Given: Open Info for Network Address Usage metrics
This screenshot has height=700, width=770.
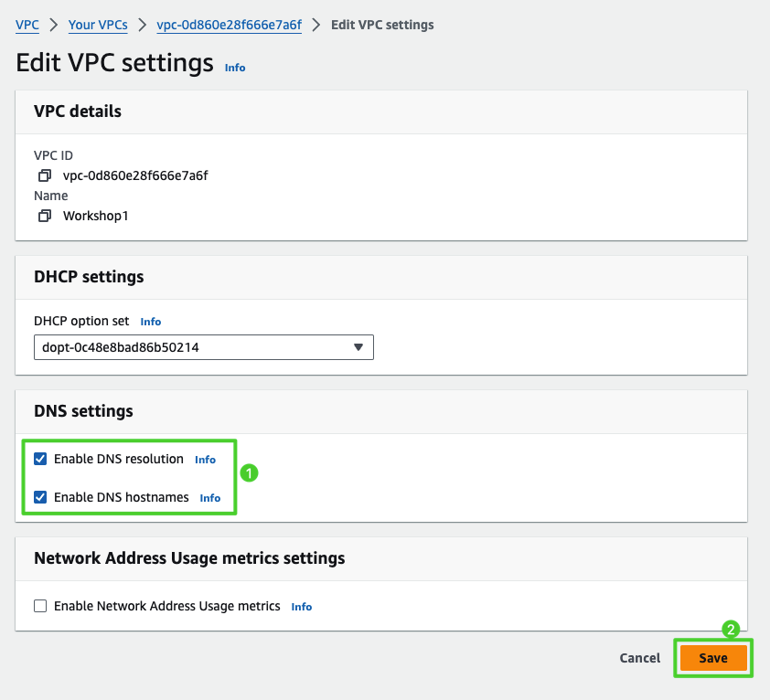Looking at the screenshot, I should (x=301, y=606).
